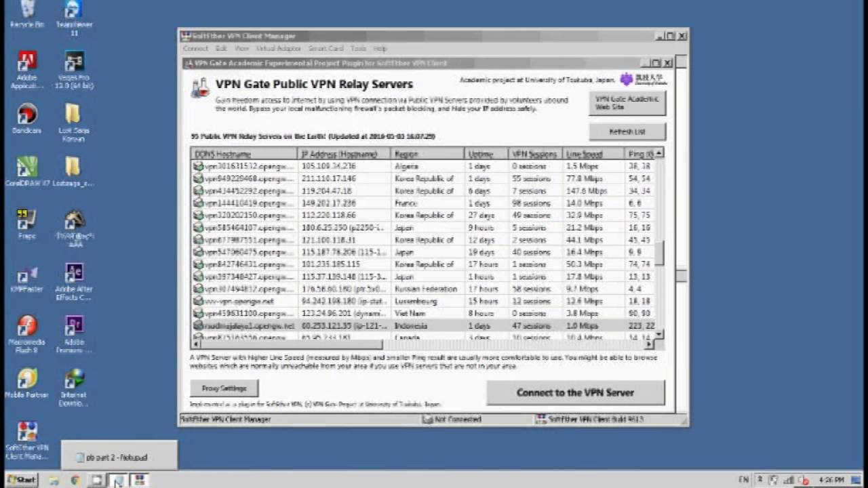Launch CorelDRAW X7 desktop shortcut
868x488 pixels.
click(x=27, y=172)
